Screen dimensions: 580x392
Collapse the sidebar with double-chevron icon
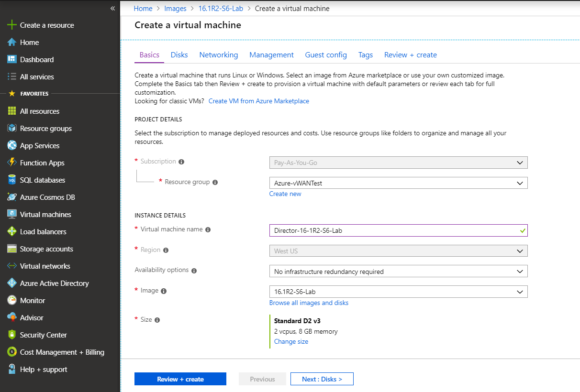click(112, 9)
